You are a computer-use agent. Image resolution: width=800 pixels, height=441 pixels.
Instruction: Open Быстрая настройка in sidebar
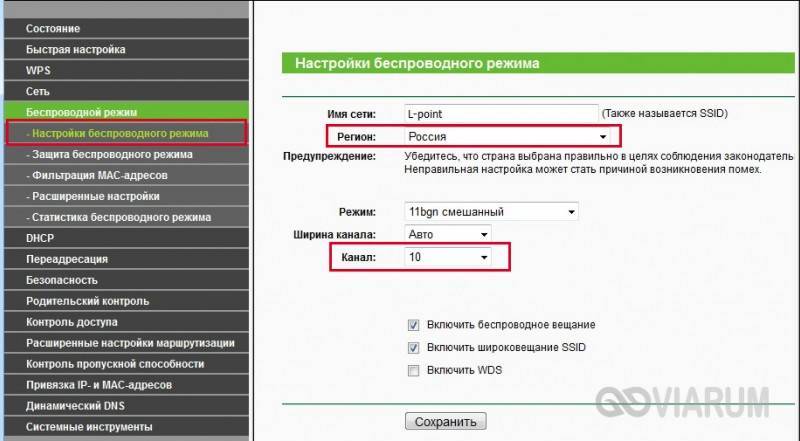pos(126,50)
